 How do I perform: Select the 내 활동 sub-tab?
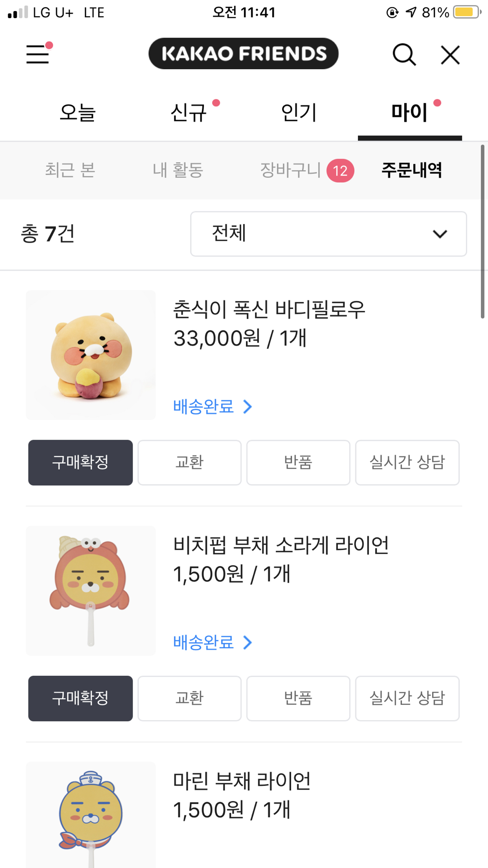pos(178,170)
